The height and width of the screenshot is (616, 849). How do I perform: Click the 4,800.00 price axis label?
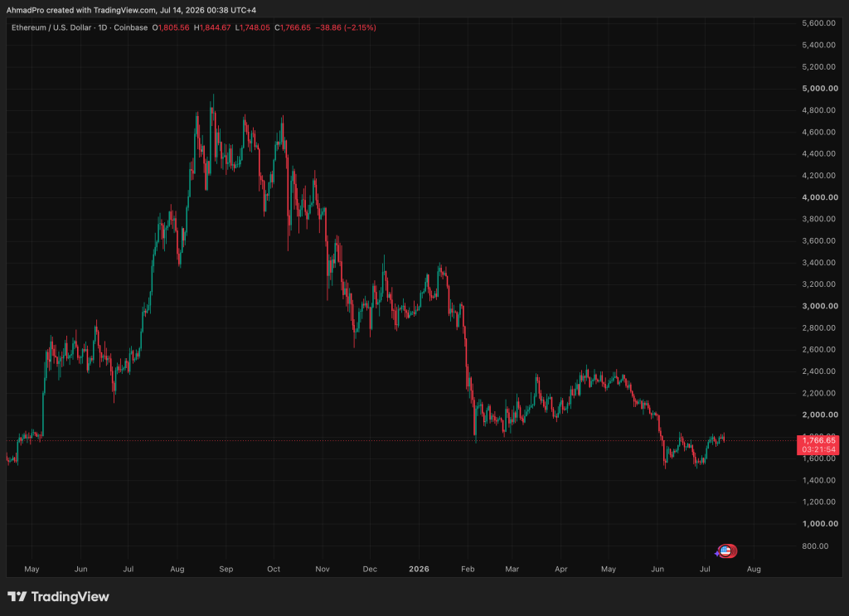click(818, 110)
